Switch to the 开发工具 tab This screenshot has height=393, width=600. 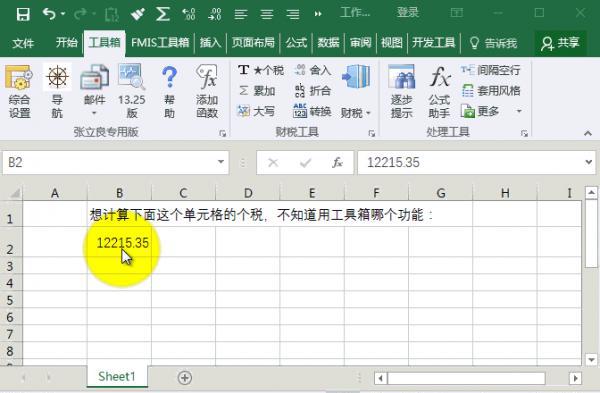(434, 42)
